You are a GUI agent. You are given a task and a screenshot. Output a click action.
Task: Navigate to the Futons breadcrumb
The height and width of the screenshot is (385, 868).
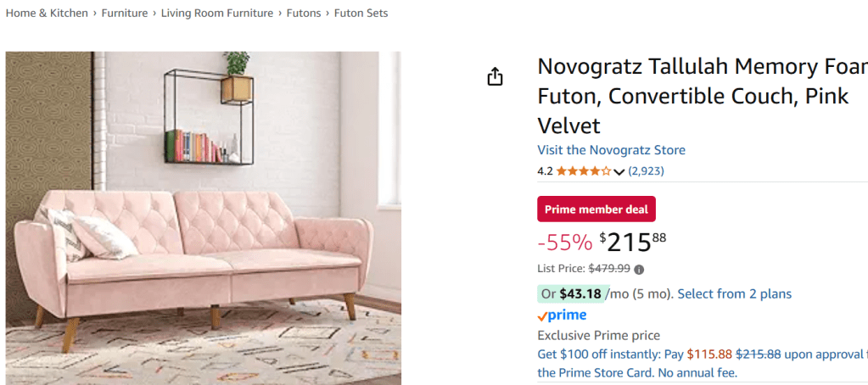[x=304, y=14]
